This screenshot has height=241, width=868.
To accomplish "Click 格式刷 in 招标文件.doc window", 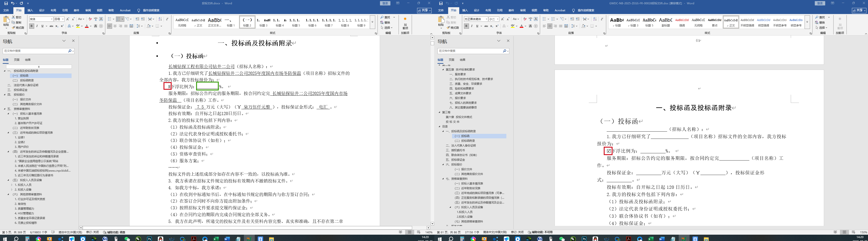I will tap(453, 28).
